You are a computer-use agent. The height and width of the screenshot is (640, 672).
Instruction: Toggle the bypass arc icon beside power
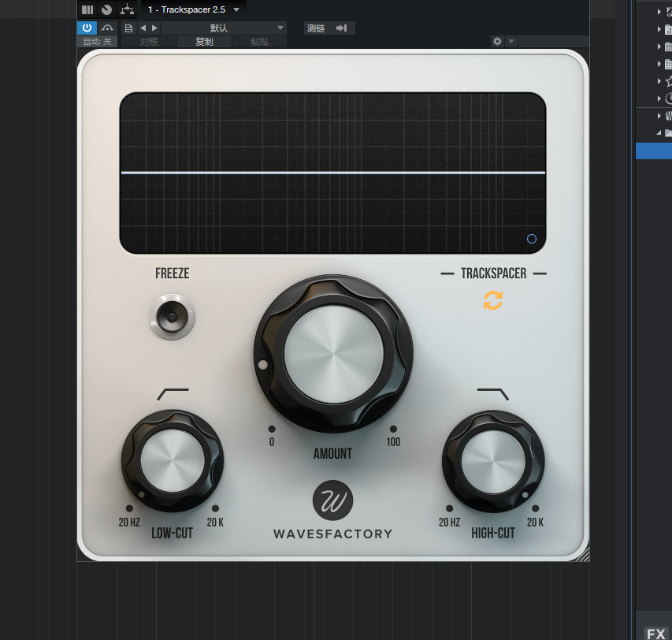[x=107, y=28]
